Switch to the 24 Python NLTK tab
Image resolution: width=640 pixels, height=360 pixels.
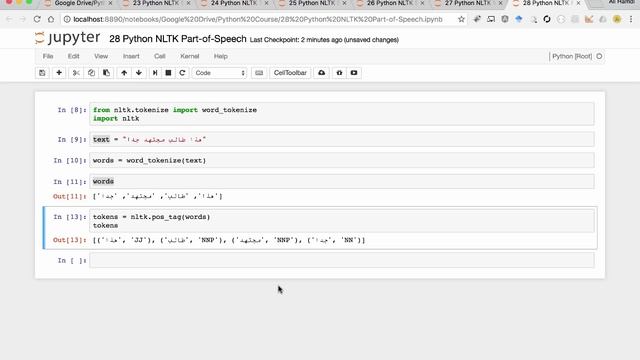pyautogui.click(x=233, y=3)
